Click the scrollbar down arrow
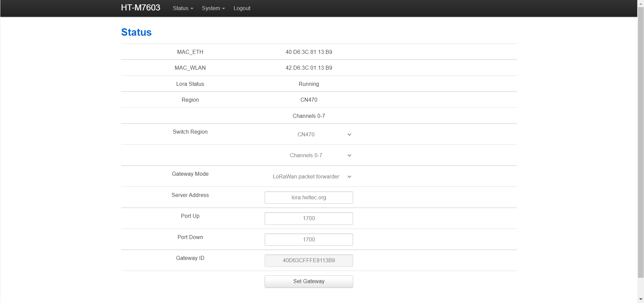Image resolution: width=644 pixels, height=303 pixels. 641,299
